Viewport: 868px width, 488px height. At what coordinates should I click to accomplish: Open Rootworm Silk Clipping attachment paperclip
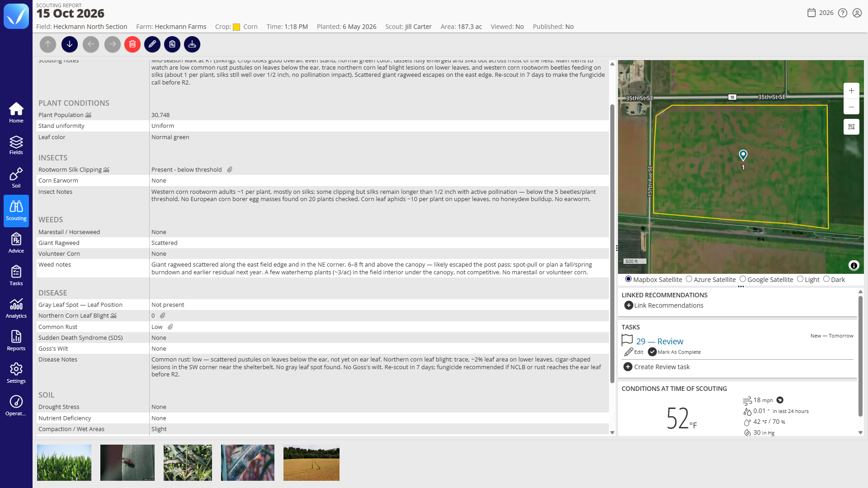click(230, 170)
